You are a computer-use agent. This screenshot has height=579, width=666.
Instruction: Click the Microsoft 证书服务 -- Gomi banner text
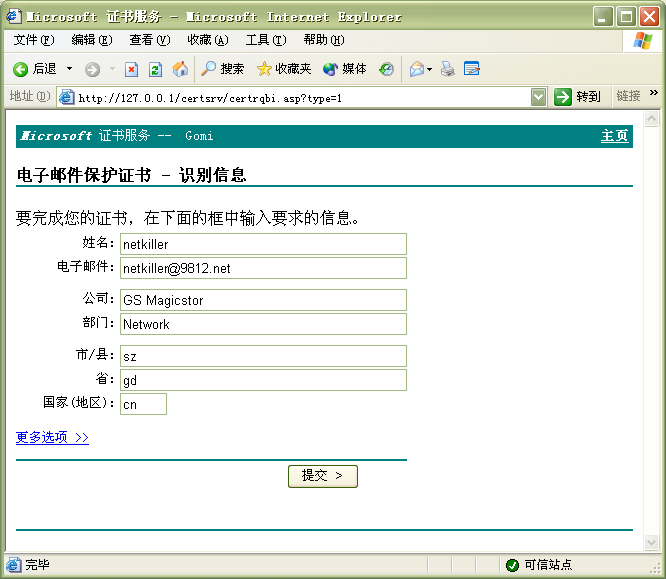[x=117, y=136]
